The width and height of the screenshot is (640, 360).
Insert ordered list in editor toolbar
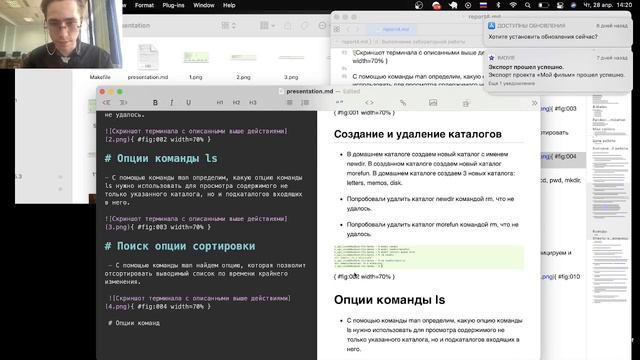click(305, 103)
